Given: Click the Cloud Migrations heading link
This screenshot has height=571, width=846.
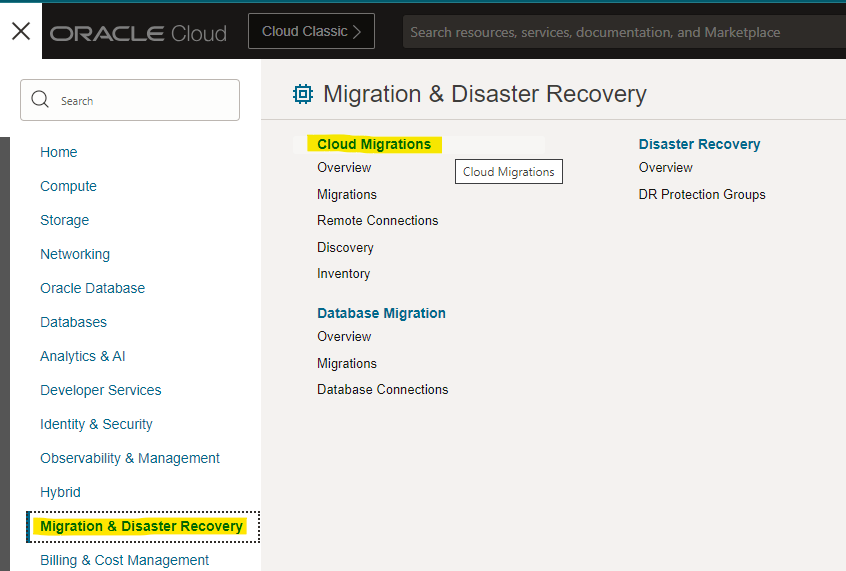Looking at the screenshot, I should pyautogui.click(x=374, y=144).
